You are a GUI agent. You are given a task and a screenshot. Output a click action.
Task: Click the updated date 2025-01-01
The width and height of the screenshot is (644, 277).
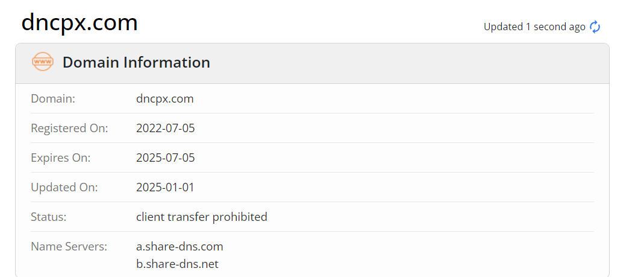(166, 187)
